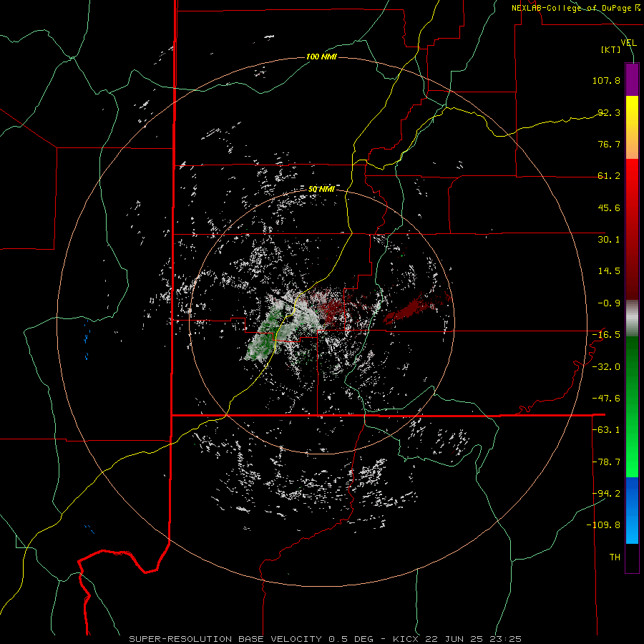Click the VEL legend title
The image size is (644, 644).
[628, 43]
